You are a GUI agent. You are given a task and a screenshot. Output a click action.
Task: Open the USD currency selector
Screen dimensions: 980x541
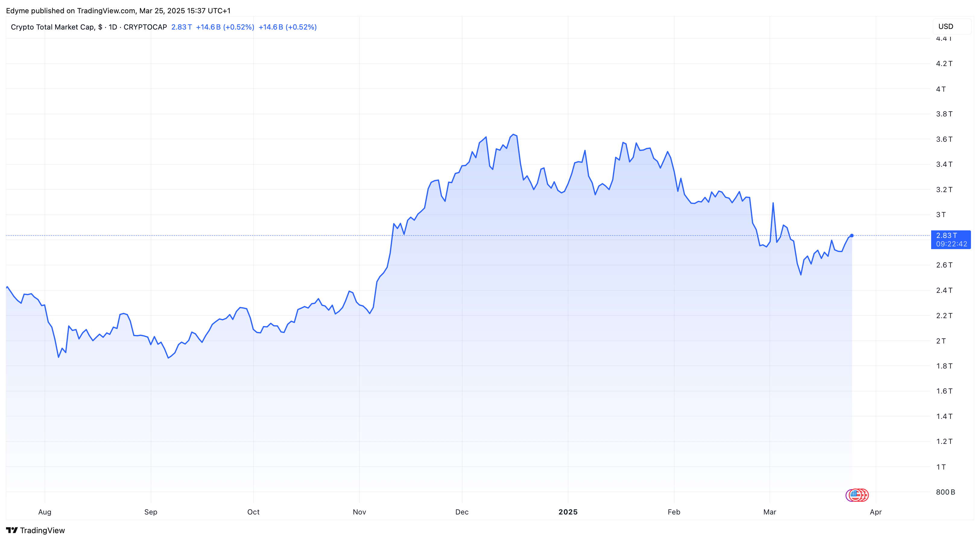(951, 26)
